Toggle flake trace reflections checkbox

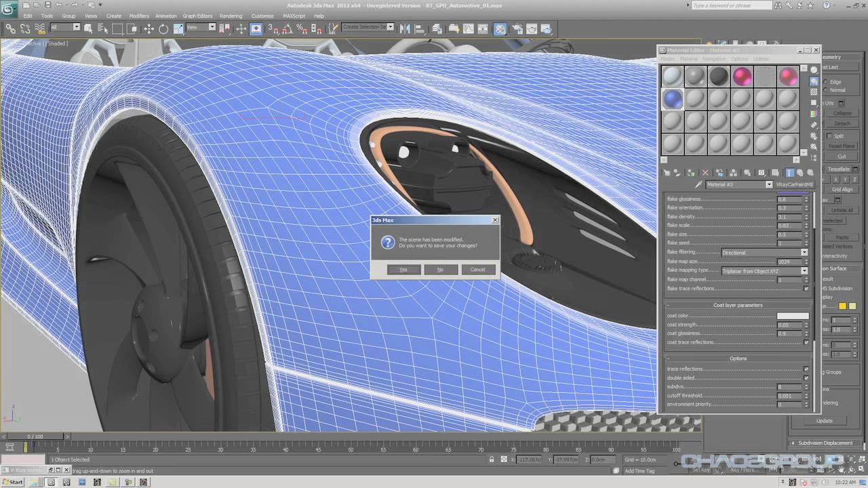click(x=806, y=289)
